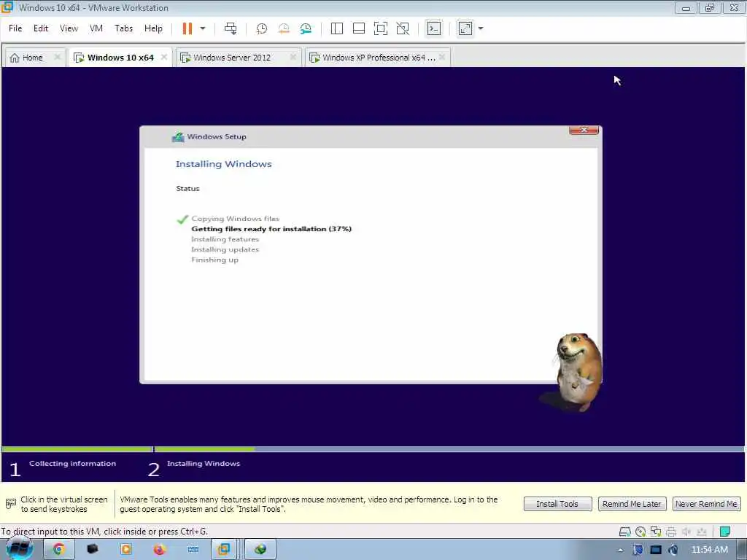Close the Windows 10 x64 tab
Screen dimensions: 747x560
[x=164, y=57]
